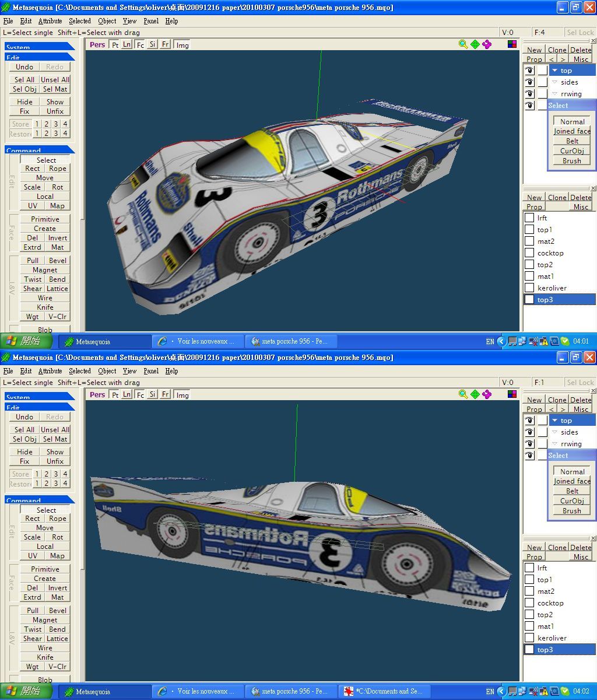Click the Pers view label in upper window

click(97, 45)
